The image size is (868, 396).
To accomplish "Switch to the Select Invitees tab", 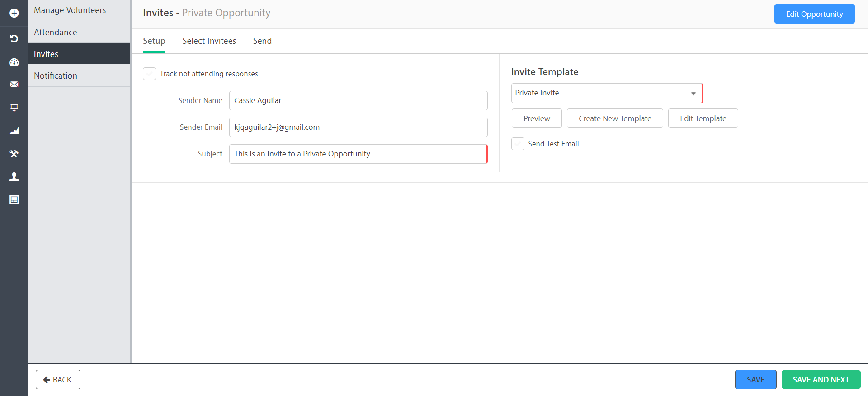I will pos(209,41).
